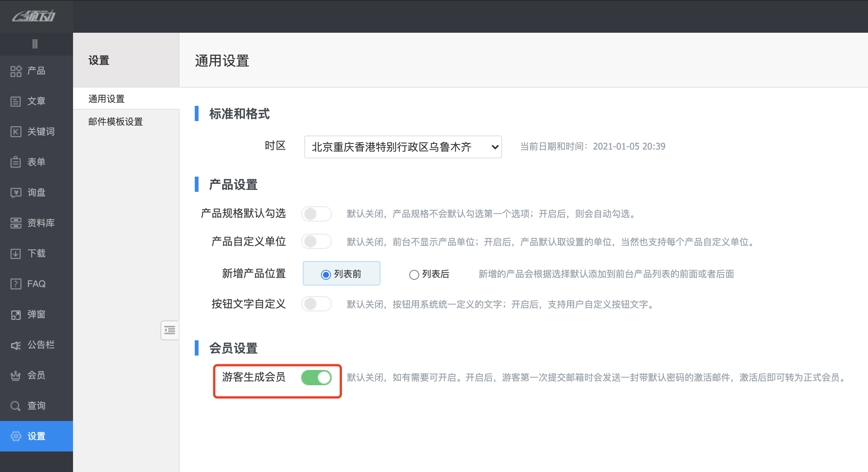
Task: Click the 文章 articles icon
Action: click(16, 101)
